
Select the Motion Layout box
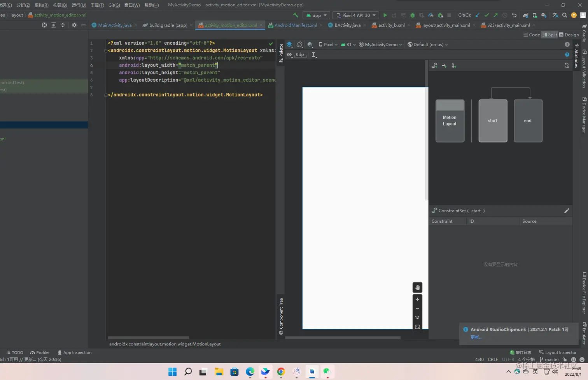coord(450,121)
